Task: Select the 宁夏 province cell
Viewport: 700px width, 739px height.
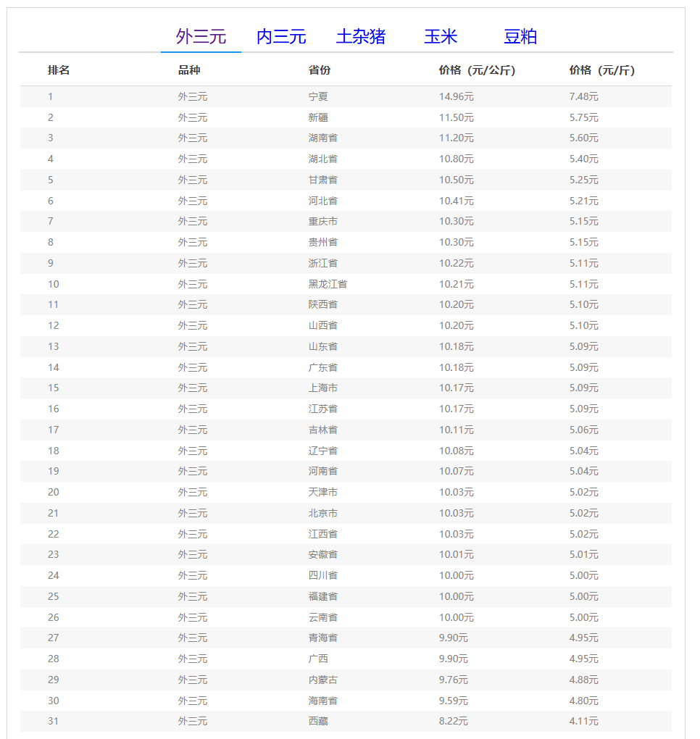Action: 318,96
